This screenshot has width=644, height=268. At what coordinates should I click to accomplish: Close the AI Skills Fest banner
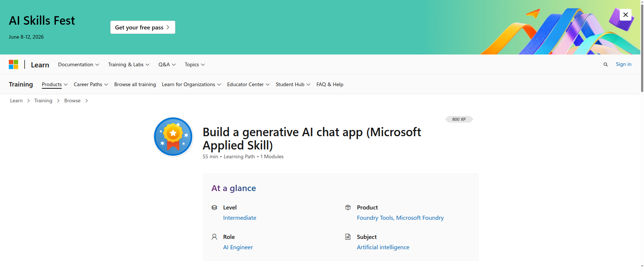coord(625,15)
